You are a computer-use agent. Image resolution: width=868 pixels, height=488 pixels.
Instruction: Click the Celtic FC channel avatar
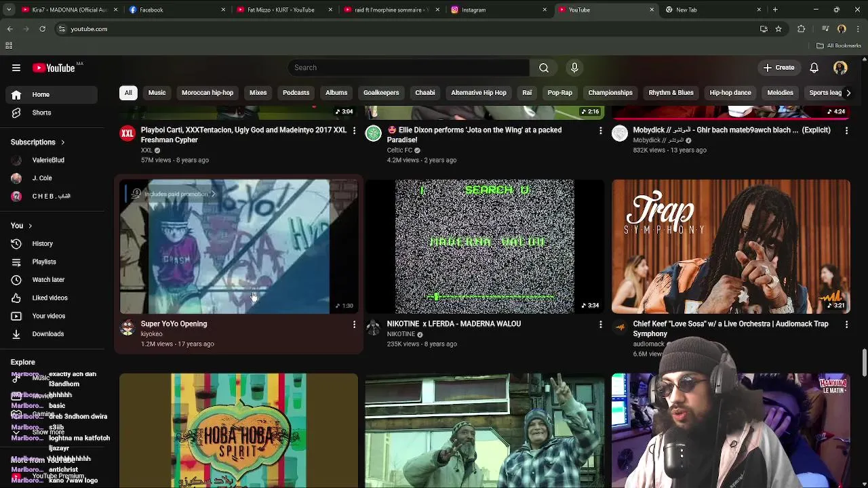click(x=374, y=134)
